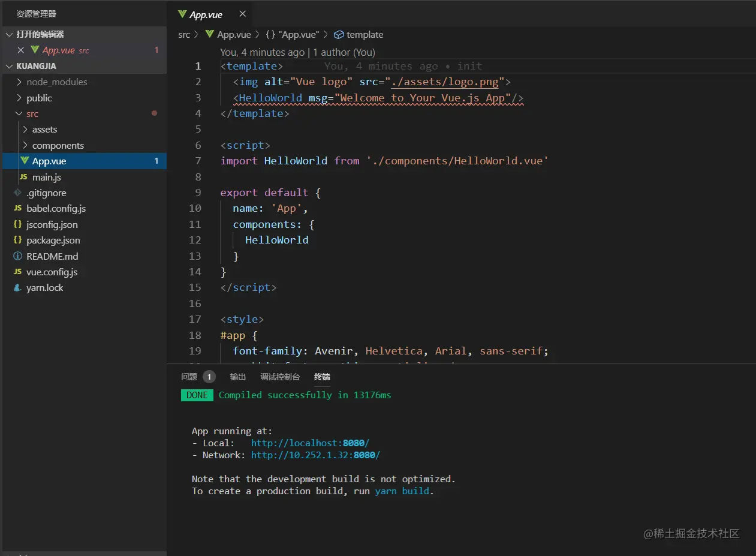Close the App.vue editor tab
This screenshot has width=756, height=556.
242,14
